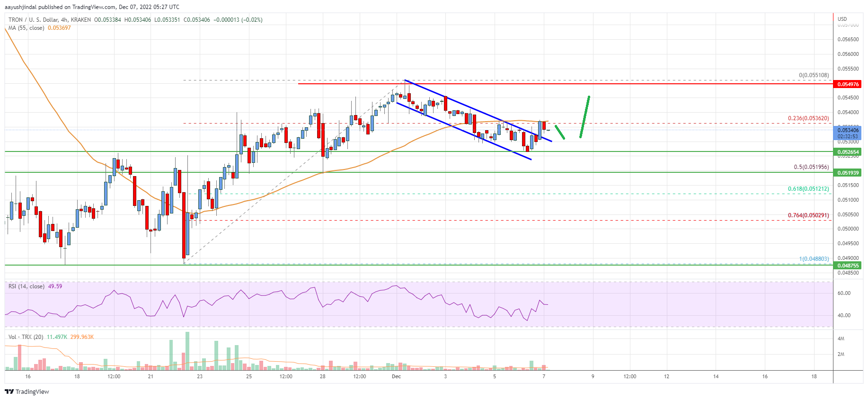This screenshot has width=868, height=400.
Task: Select the Vol · TRX (20) indicator label
Action: coord(26,337)
